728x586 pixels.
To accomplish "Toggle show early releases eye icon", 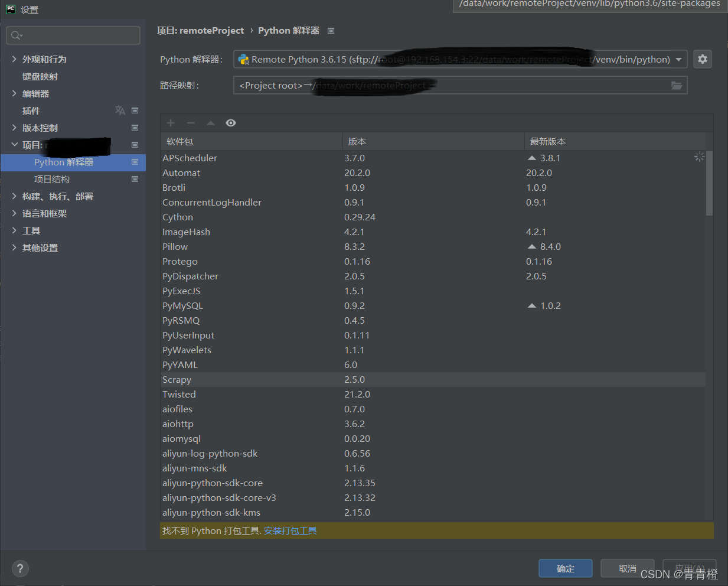I will click(231, 123).
